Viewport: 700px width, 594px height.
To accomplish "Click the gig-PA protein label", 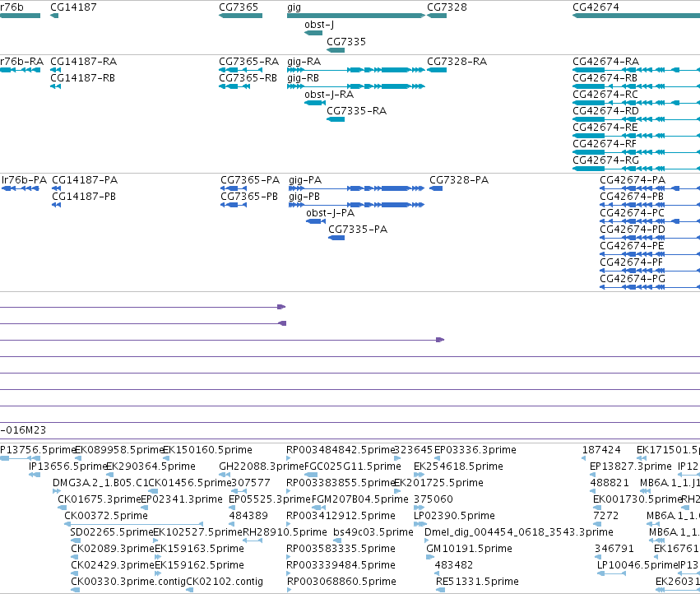I will (305, 180).
